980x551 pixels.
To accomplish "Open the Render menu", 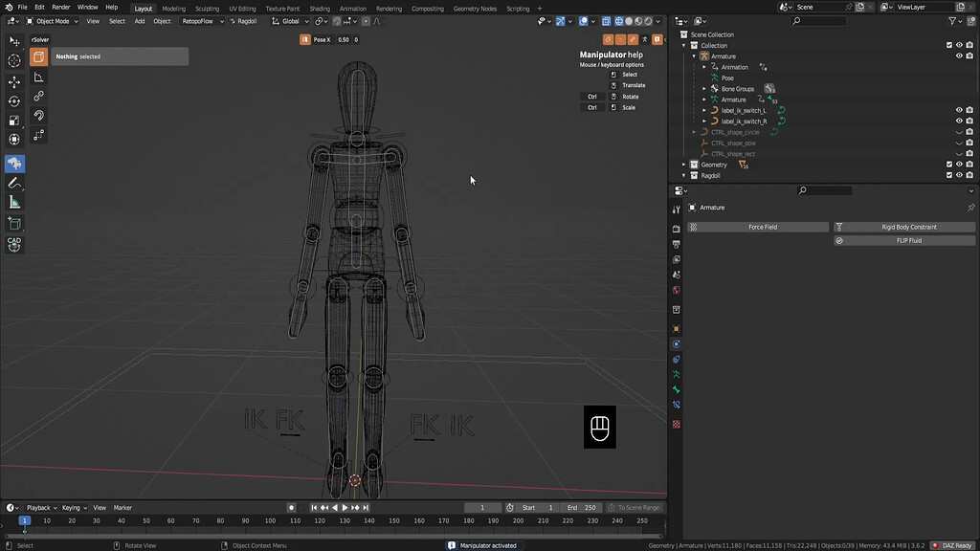I will pos(60,8).
